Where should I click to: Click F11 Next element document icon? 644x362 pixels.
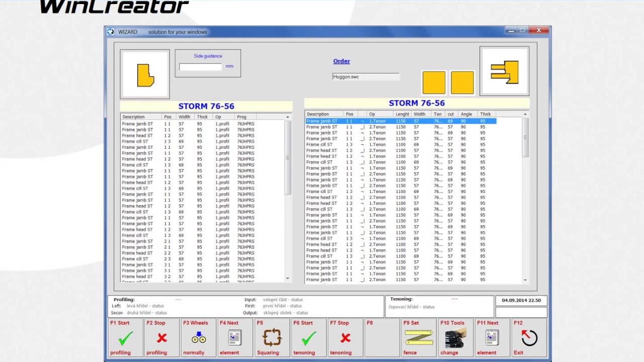pos(492,338)
